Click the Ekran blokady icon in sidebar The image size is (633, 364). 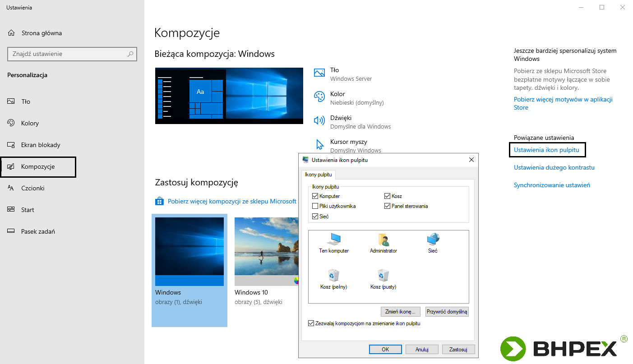pos(11,145)
